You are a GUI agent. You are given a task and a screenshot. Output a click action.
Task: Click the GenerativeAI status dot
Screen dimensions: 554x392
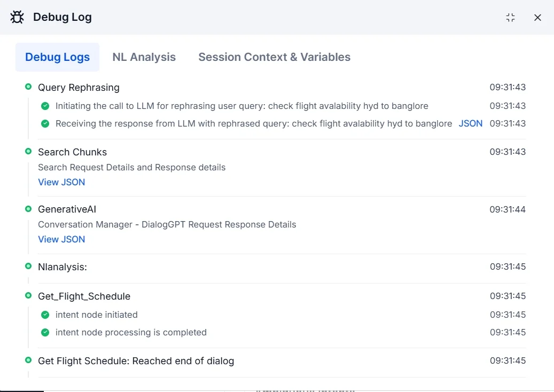point(28,209)
